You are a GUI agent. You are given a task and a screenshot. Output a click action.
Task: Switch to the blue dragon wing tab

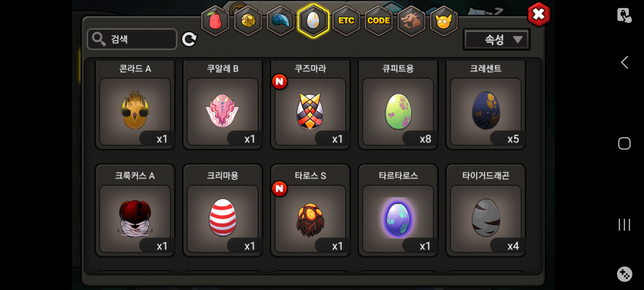(x=281, y=21)
